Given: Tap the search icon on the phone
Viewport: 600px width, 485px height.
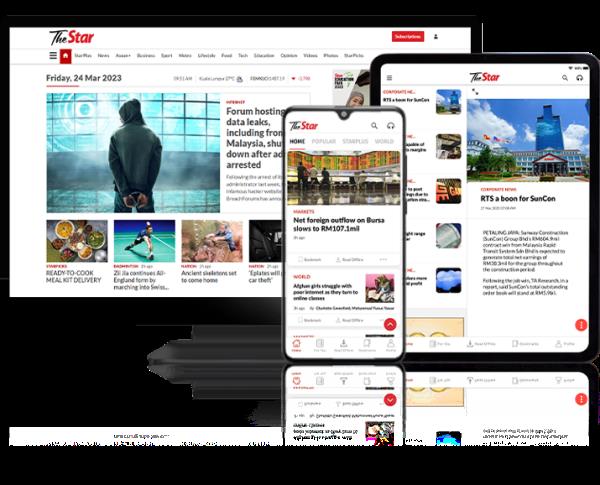Looking at the screenshot, I should point(376,126).
